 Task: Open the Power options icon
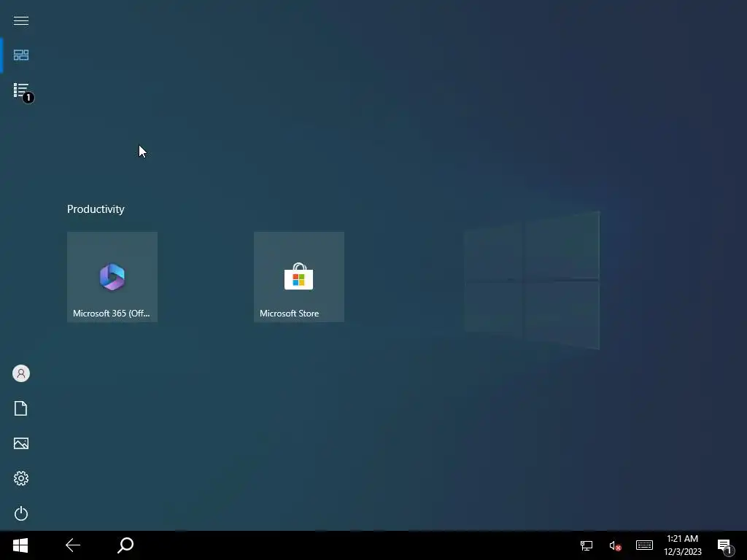click(21, 513)
